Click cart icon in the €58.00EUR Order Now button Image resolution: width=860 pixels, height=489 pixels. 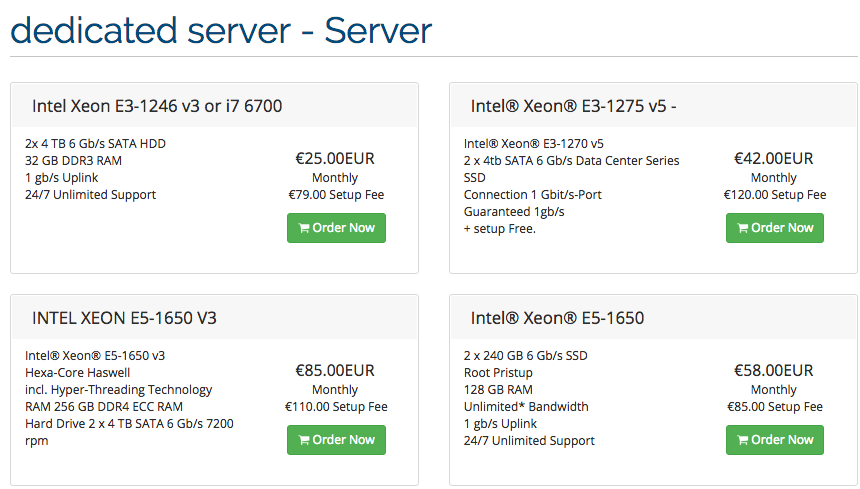[x=743, y=440]
